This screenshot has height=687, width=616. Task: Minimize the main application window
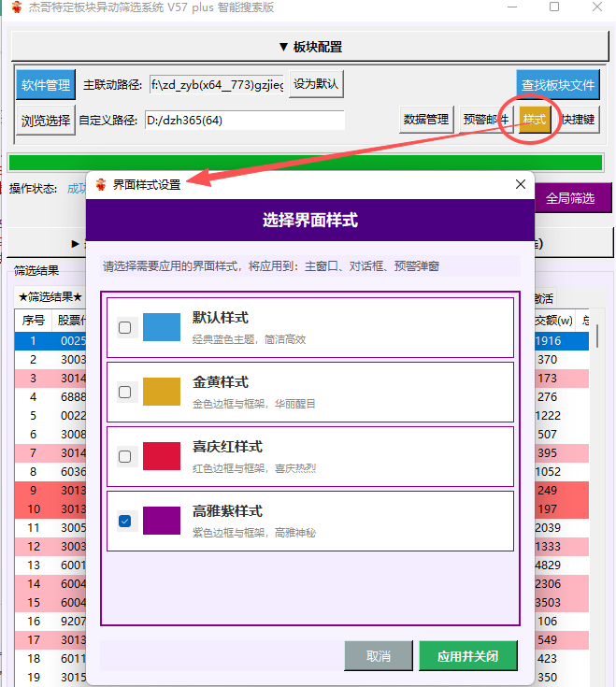(x=512, y=7)
